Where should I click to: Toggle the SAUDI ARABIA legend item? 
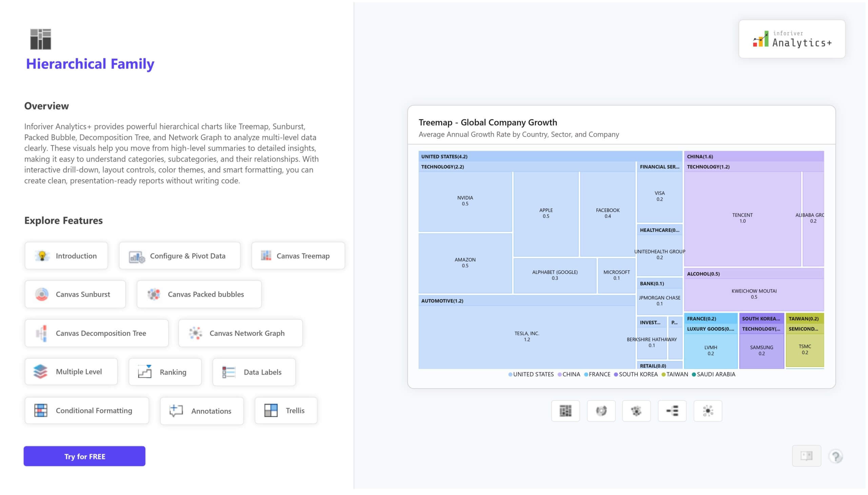[x=716, y=374]
